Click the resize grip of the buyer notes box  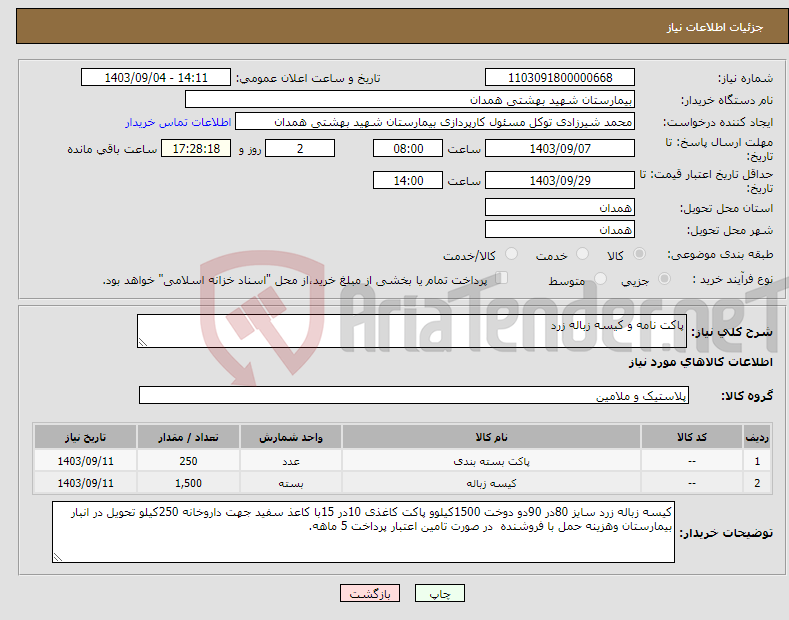(58, 557)
